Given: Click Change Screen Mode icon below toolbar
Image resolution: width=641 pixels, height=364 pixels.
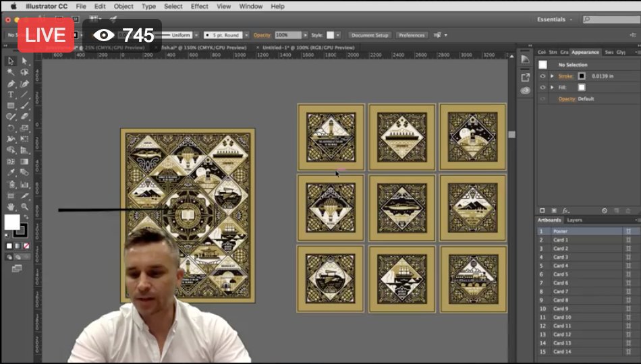Looking at the screenshot, I should pyautogui.click(x=17, y=268).
